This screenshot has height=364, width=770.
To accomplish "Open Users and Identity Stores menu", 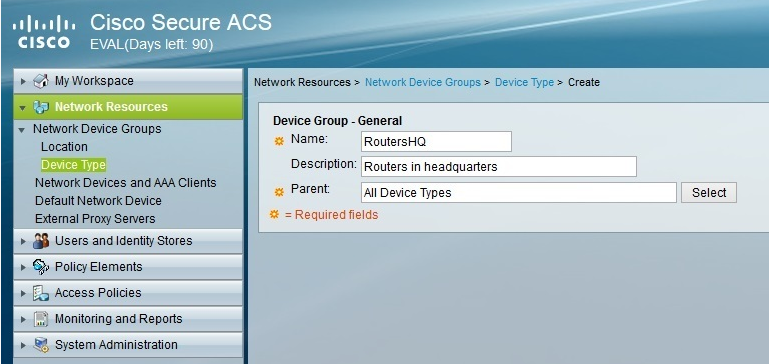I will [x=128, y=241].
